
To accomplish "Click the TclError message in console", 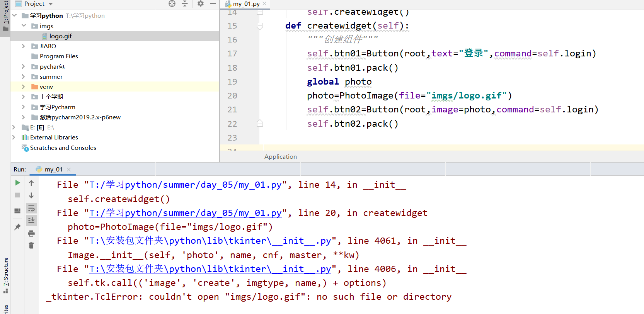I will [249, 297].
